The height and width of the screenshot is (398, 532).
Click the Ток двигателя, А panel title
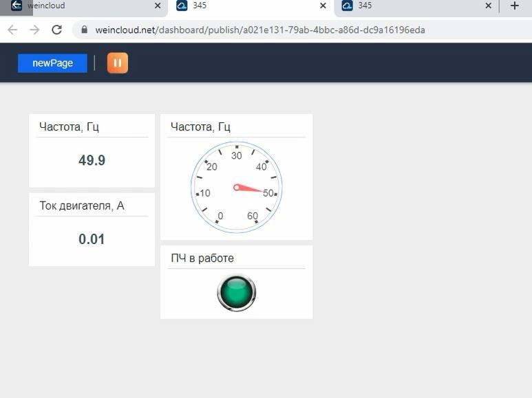[x=82, y=206]
